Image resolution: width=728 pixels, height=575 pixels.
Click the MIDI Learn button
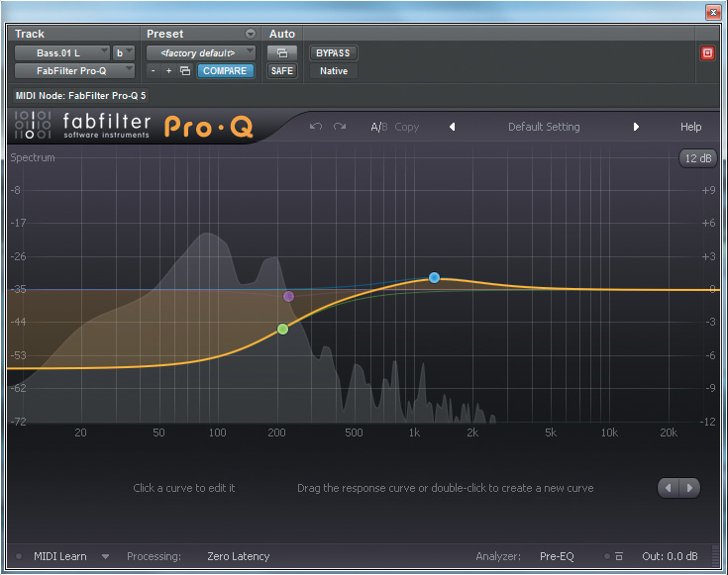(x=59, y=556)
